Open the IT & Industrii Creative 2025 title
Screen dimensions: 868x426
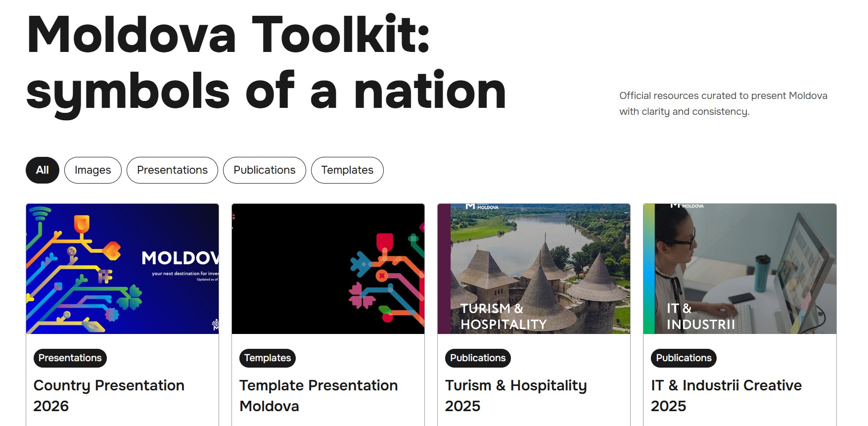(726, 396)
